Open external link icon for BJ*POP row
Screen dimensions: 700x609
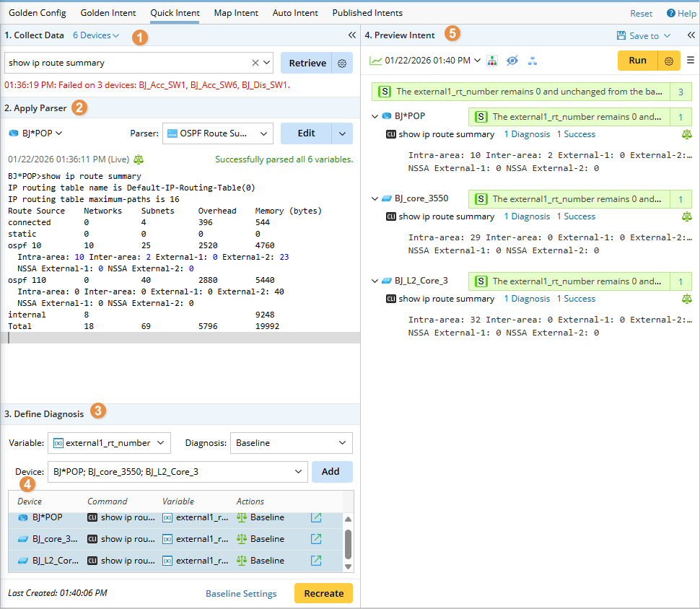[316, 517]
